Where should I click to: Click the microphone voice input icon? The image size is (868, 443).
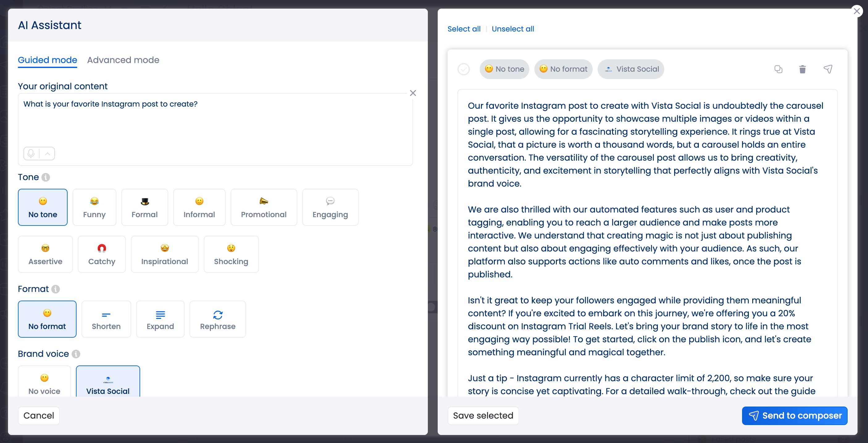(x=31, y=154)
